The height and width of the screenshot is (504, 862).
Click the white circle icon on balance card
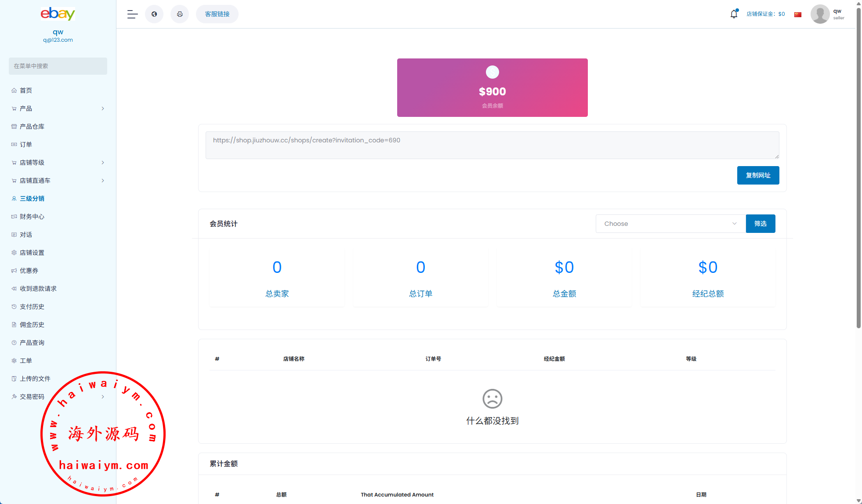492,72
